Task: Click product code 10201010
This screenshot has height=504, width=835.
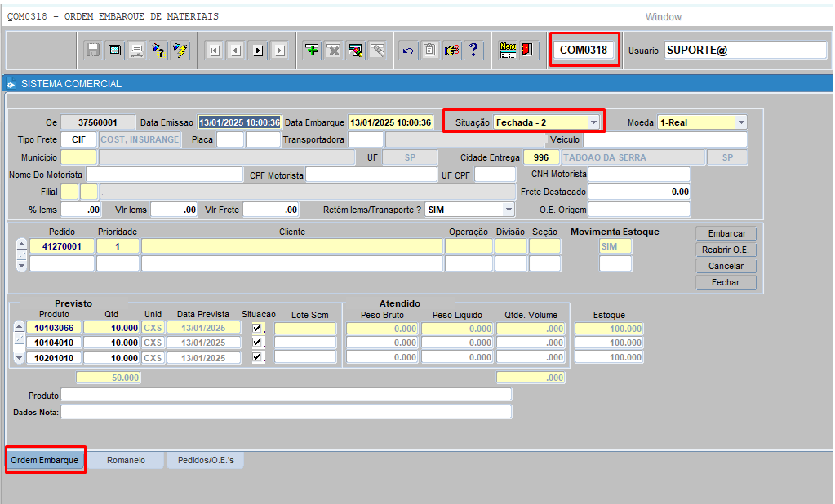Action: tap(54, 358)
